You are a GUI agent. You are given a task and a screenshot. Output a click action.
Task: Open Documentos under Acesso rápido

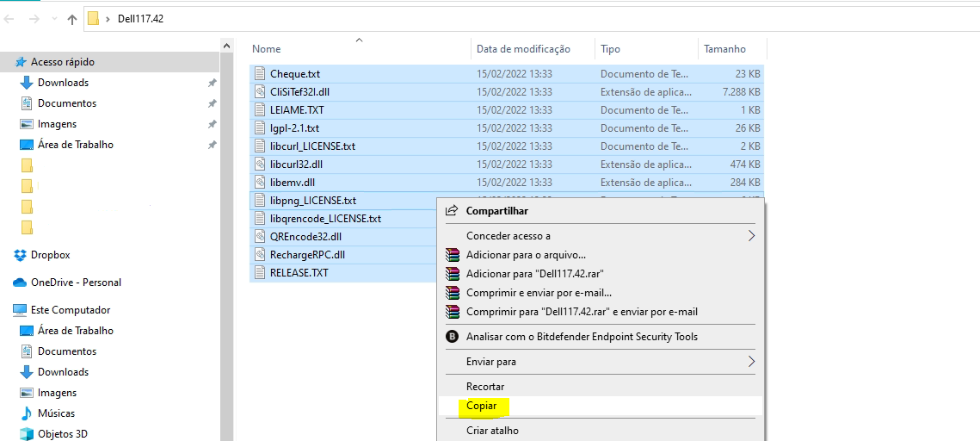[x=67, y=103]
